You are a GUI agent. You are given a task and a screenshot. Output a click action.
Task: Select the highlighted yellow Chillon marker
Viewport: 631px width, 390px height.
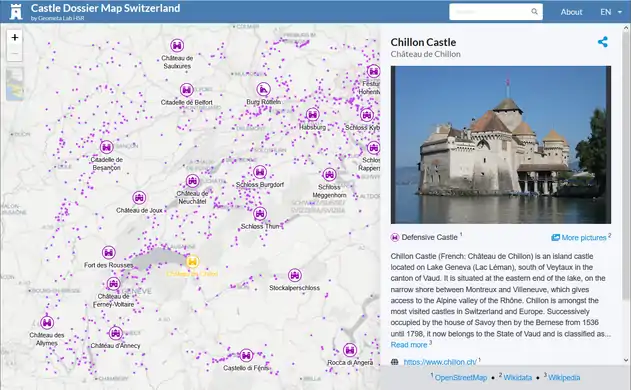192,262
